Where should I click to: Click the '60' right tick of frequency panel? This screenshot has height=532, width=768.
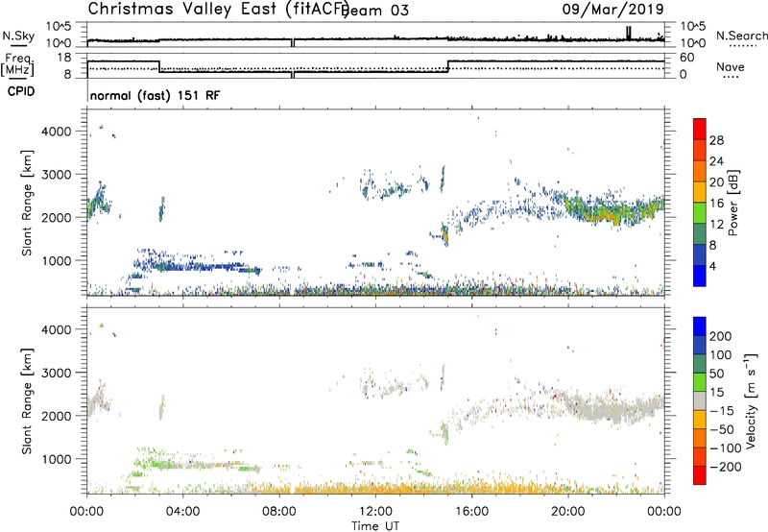pos(687,58)
